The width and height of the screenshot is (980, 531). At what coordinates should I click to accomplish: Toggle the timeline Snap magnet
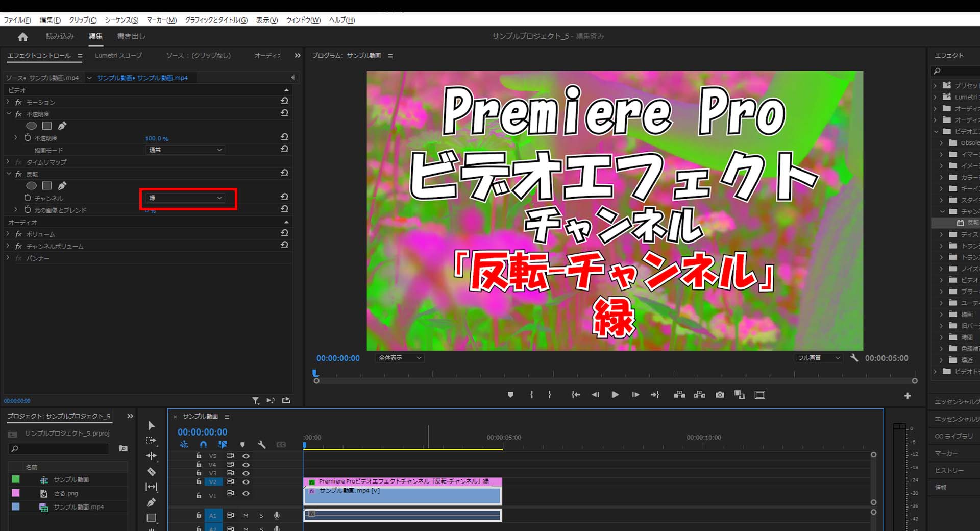[203, 445]
